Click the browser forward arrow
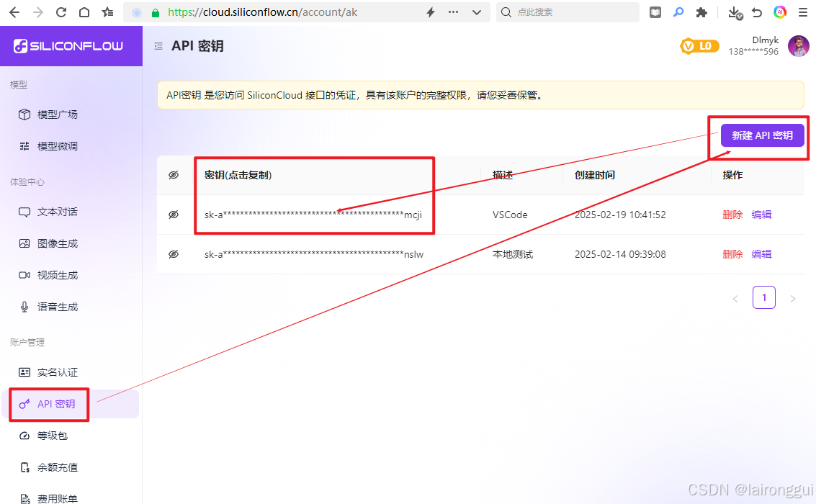 click(38, 12)
